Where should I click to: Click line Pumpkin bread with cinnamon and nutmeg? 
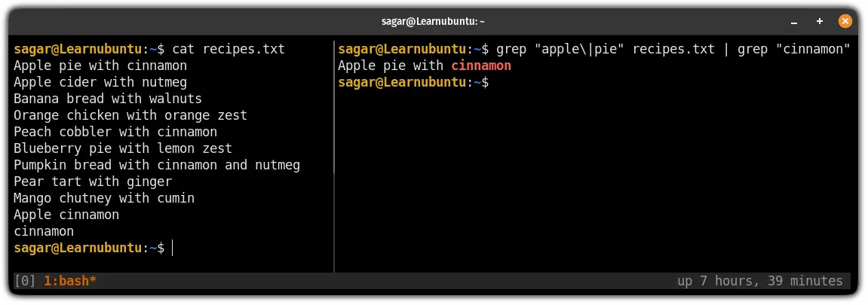point(157,165)
